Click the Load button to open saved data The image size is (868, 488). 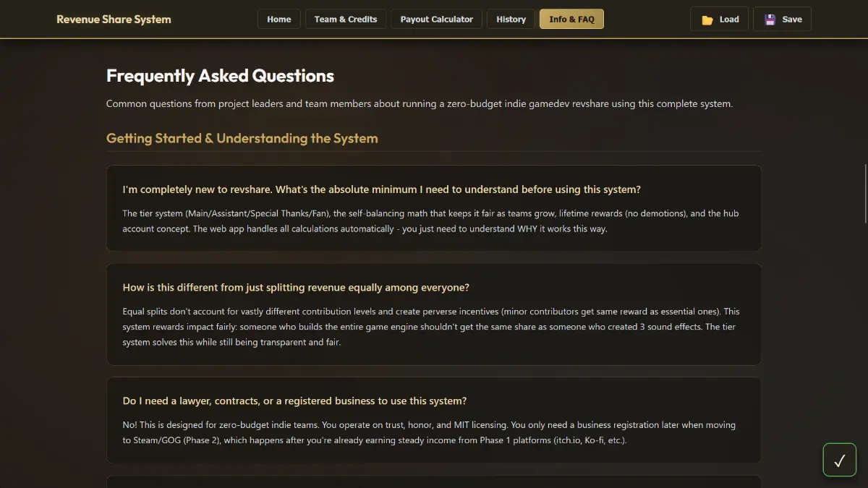click(719, 19)
